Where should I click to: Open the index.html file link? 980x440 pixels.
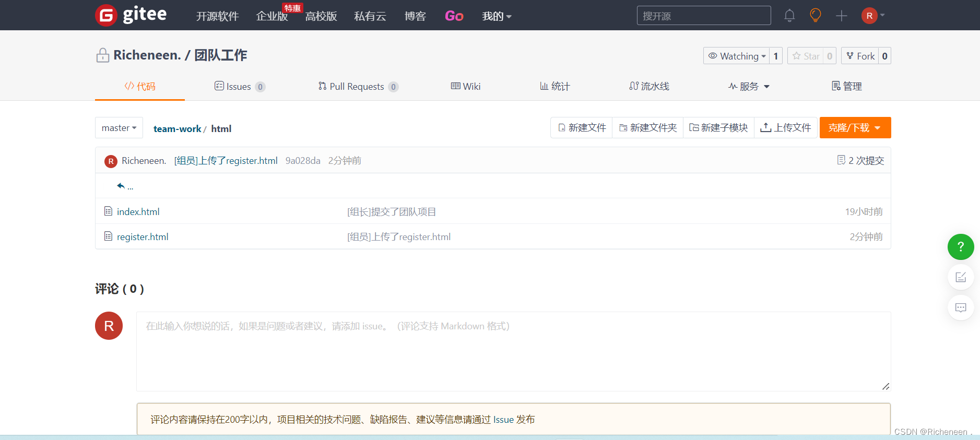[138, 211]
